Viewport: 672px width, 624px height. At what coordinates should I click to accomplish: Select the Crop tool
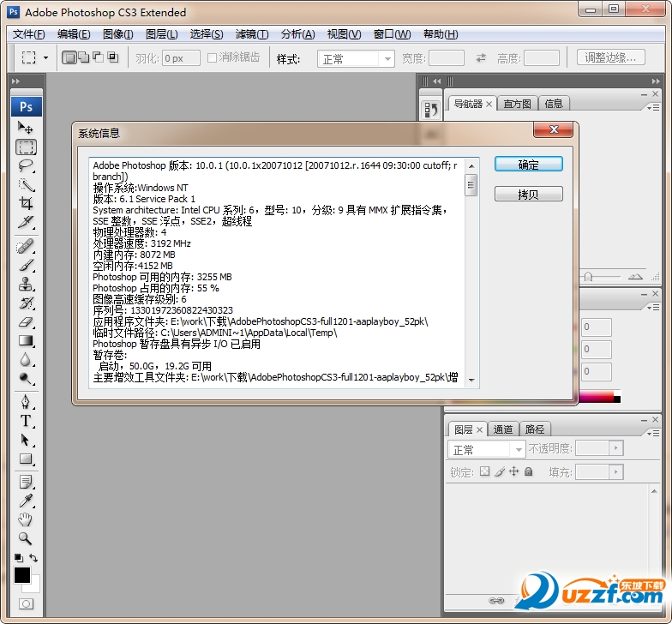26,203
